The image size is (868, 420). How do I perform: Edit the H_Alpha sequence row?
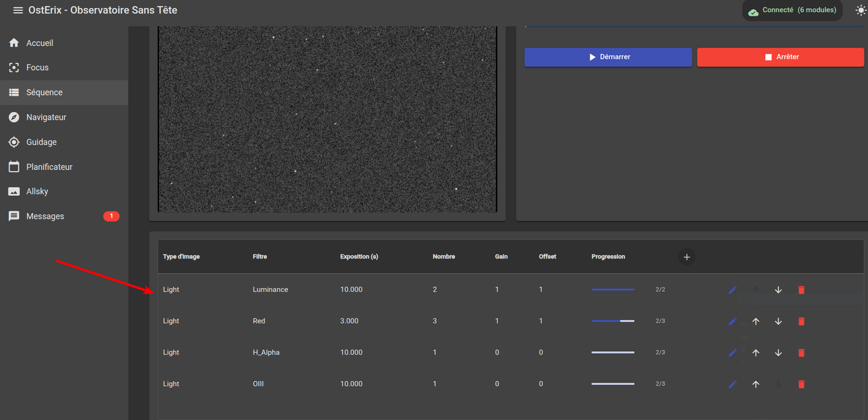click(733, 353)
